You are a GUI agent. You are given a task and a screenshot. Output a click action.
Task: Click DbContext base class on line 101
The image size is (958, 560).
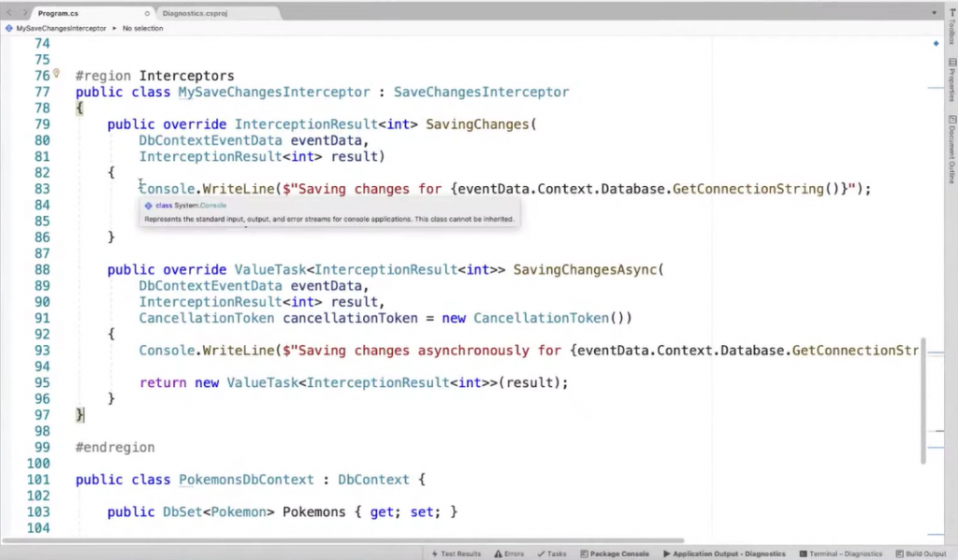[373, 480]
